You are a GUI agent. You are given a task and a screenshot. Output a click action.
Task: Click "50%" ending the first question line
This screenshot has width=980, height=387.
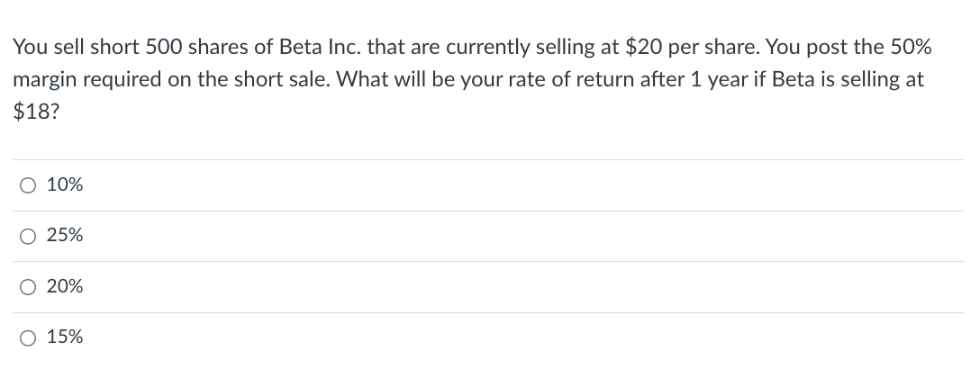coord(909,47)
